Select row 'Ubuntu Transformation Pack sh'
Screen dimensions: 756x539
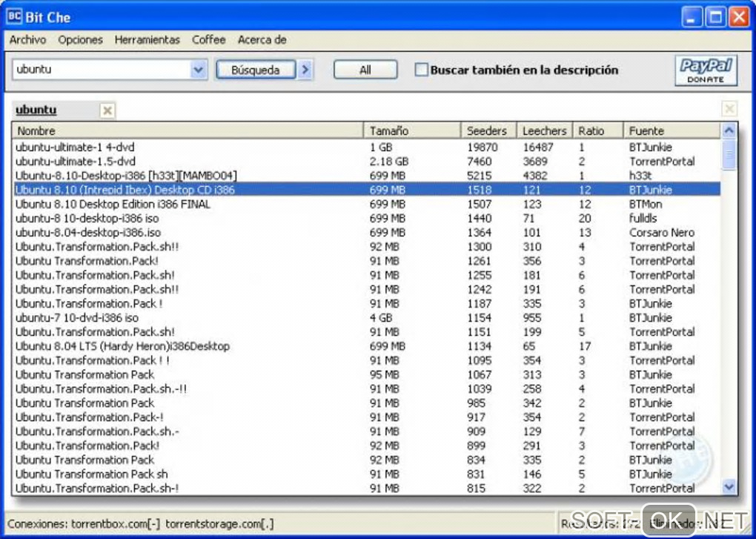point(367,474)
